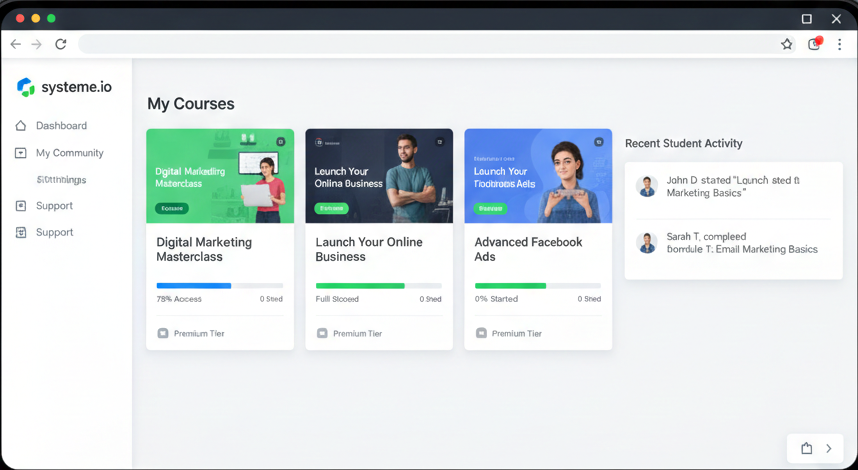Click the Dashboard home icon
Viewport: 858px width, 470px height.
[x=21, y=126]
